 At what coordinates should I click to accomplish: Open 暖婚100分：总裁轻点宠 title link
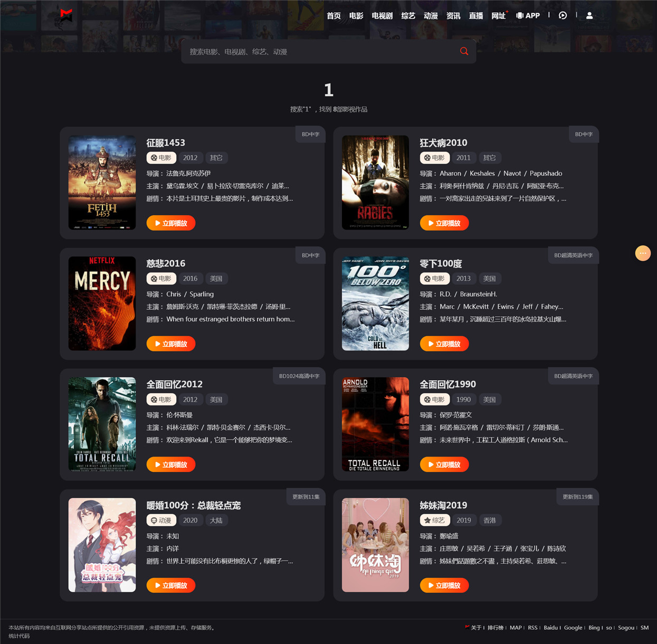(x=194, y=505)
